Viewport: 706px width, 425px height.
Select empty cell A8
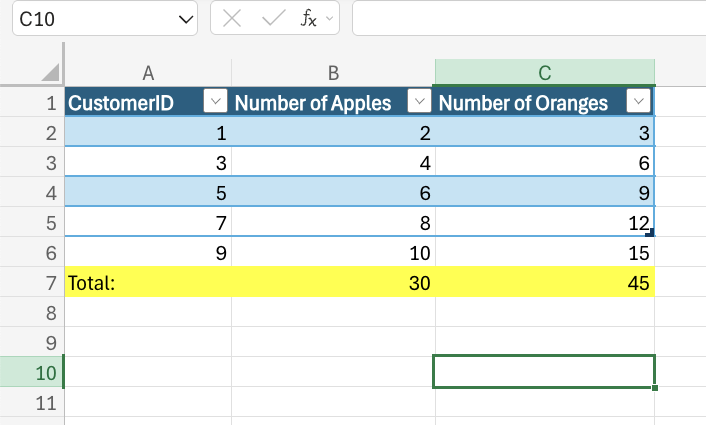[x=148, y=312]
